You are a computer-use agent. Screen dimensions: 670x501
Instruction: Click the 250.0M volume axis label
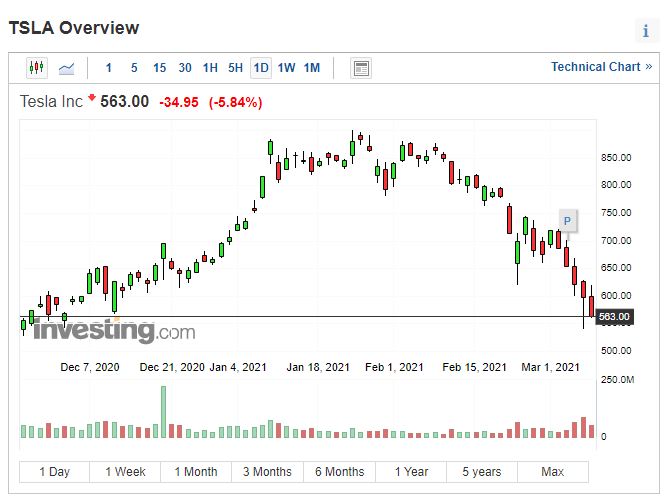(x=617, y=380)
